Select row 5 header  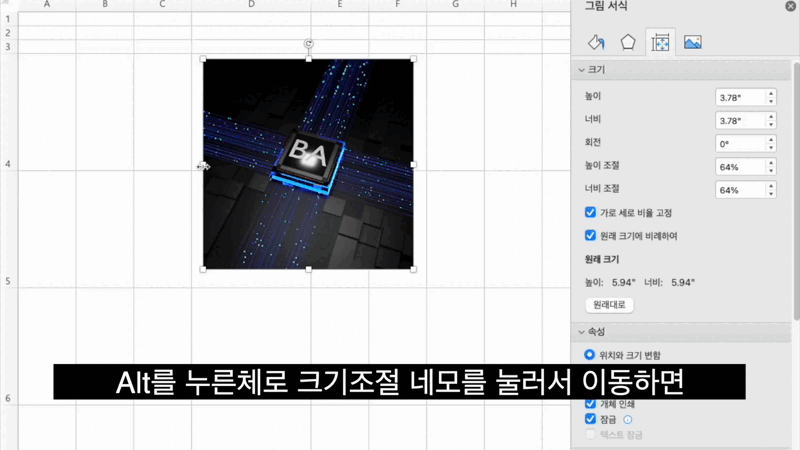pyautogui.click(x=8, y=281)
